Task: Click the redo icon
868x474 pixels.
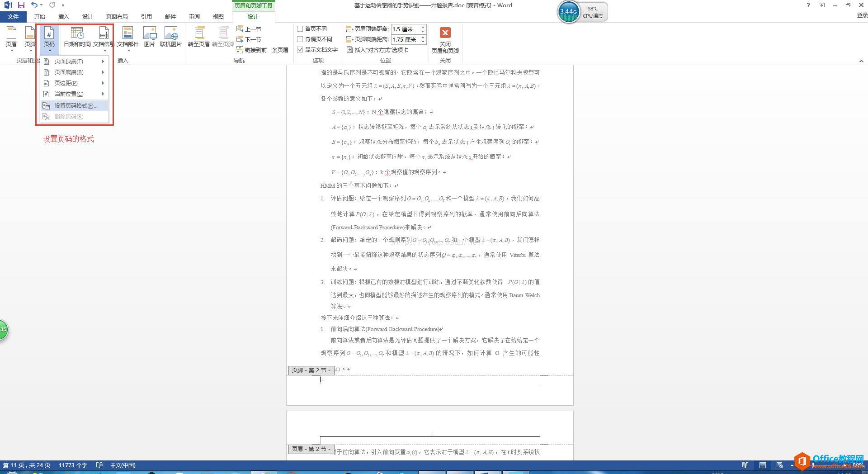Action: click(x=52, y=5)
